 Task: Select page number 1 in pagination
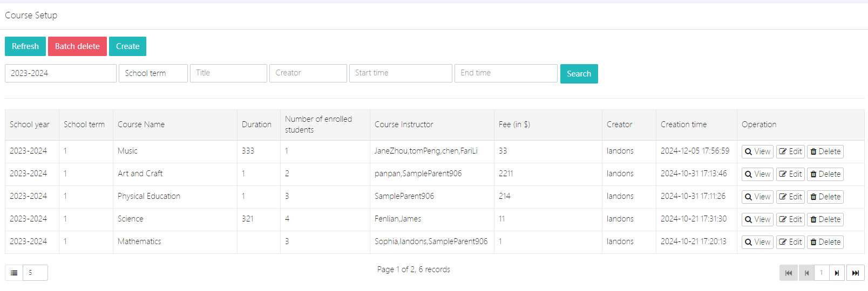tap(822, 273)
